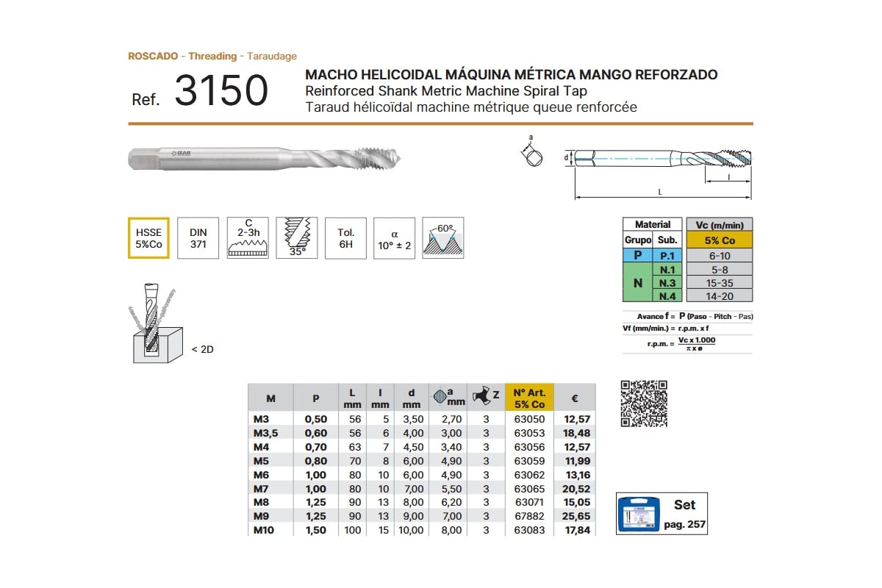The height and width of the screenshot is (588, 882).
Task: Click the M10 row label
Action: [x=264, y=530]
